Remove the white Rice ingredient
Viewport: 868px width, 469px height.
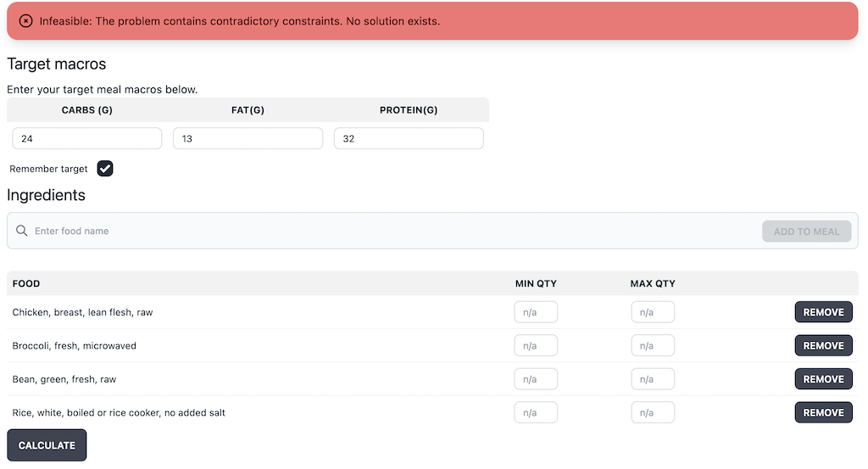(x=822, y=413)
